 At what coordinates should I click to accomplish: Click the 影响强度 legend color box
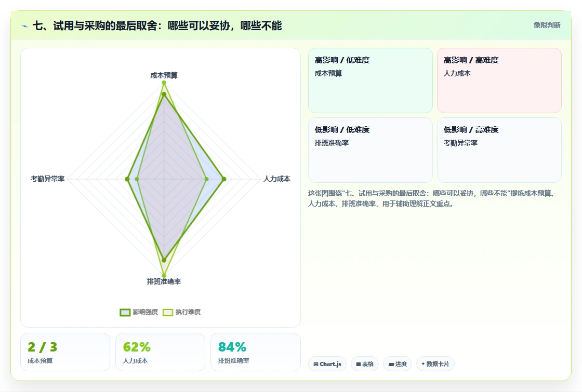[x=125, y=312]
